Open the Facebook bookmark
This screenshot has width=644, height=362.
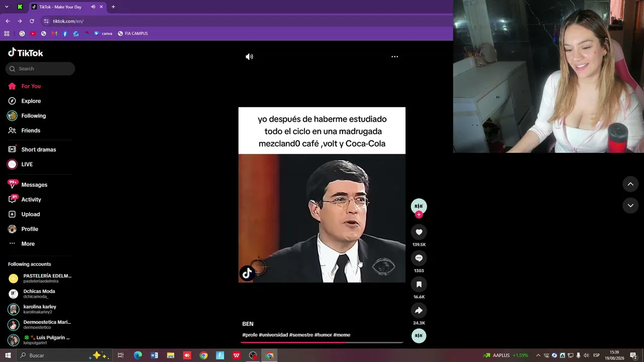coord(65,34)
